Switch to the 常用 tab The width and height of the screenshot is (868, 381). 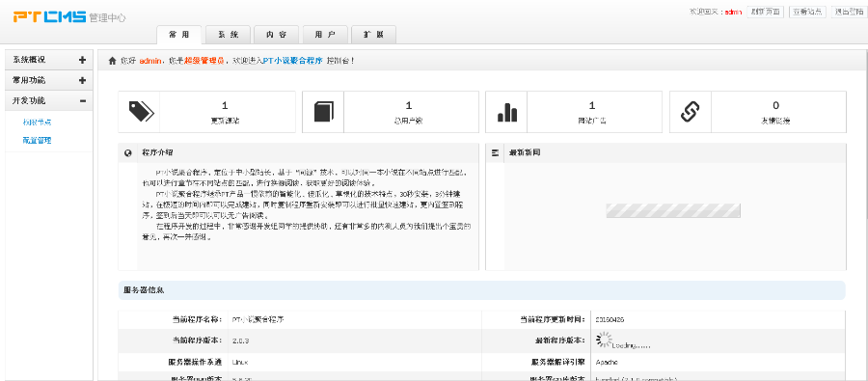pos(179,35)
